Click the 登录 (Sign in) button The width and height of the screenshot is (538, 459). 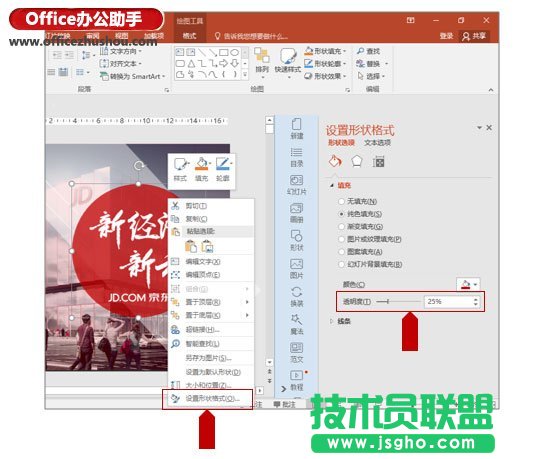click(x=446, y=36)
